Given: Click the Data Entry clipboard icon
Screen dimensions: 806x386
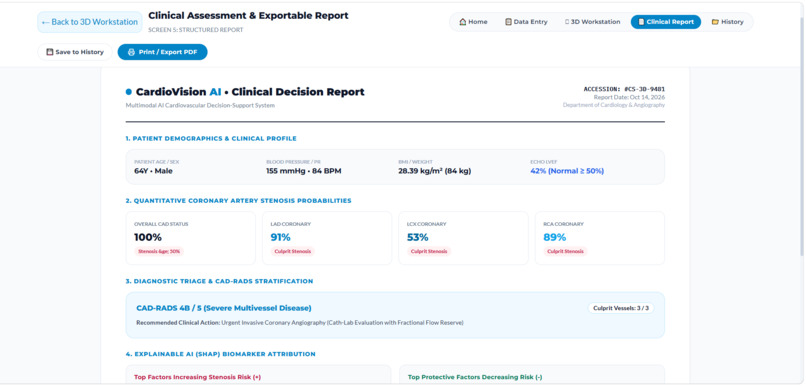Looking at the screenshot, I should [508, 22].
